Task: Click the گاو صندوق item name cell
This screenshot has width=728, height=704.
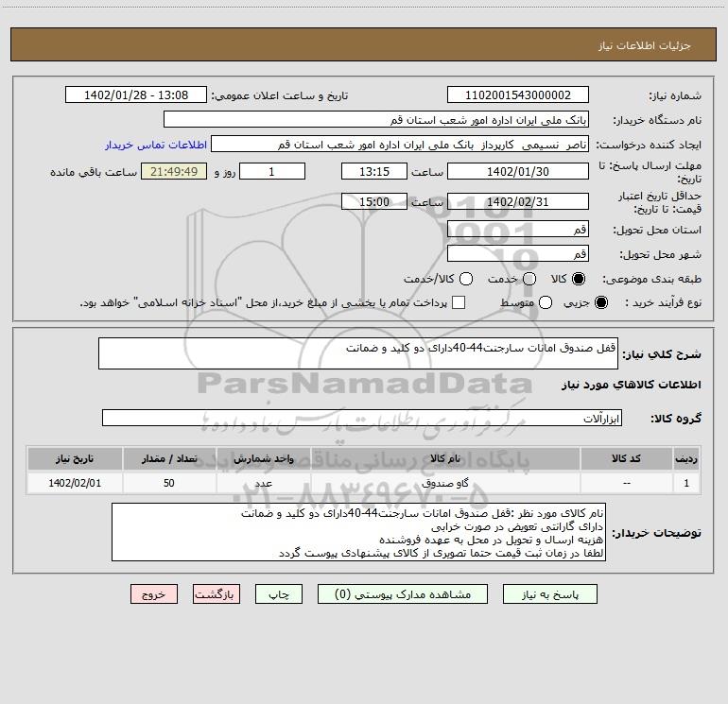Action: pos(445,483)
